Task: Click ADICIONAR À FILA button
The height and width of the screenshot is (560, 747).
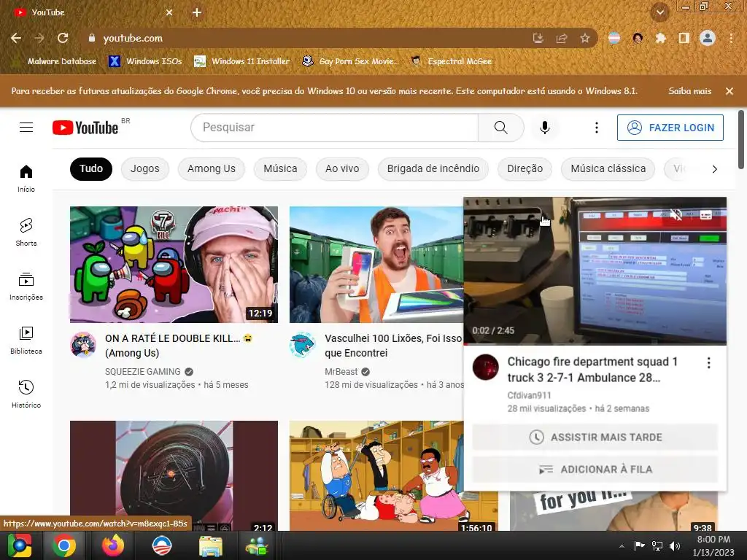Action: point(595,470)
